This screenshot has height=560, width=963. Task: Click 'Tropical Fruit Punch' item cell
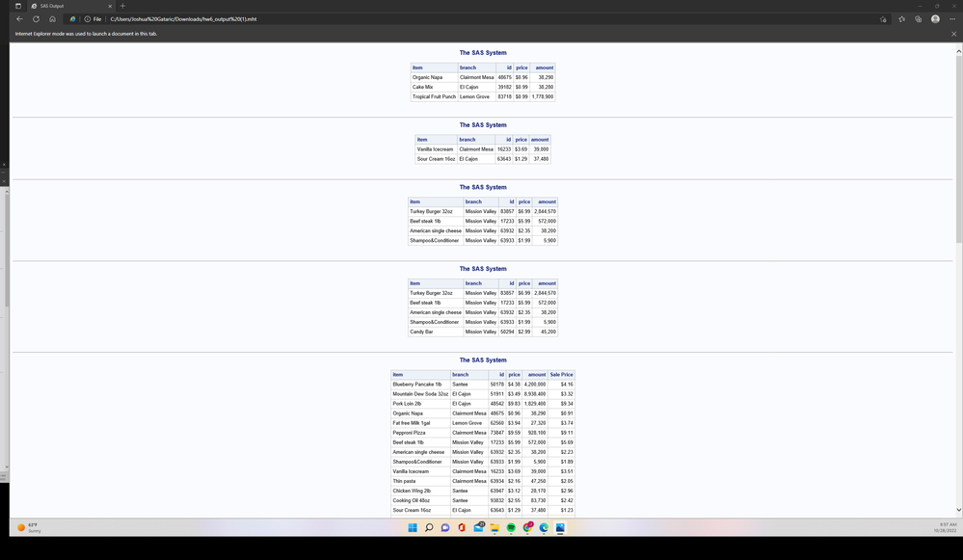(x=434, y=96)
